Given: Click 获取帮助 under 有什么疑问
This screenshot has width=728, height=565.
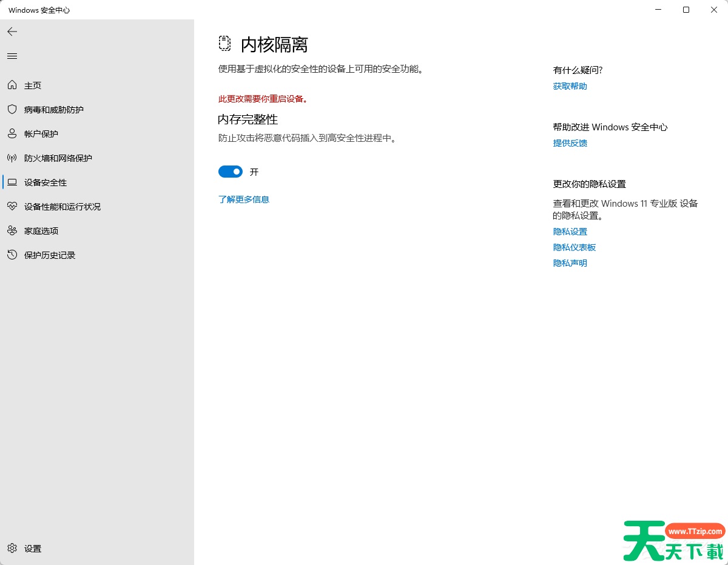Looking at the screenshot, I should click(569, 85).
